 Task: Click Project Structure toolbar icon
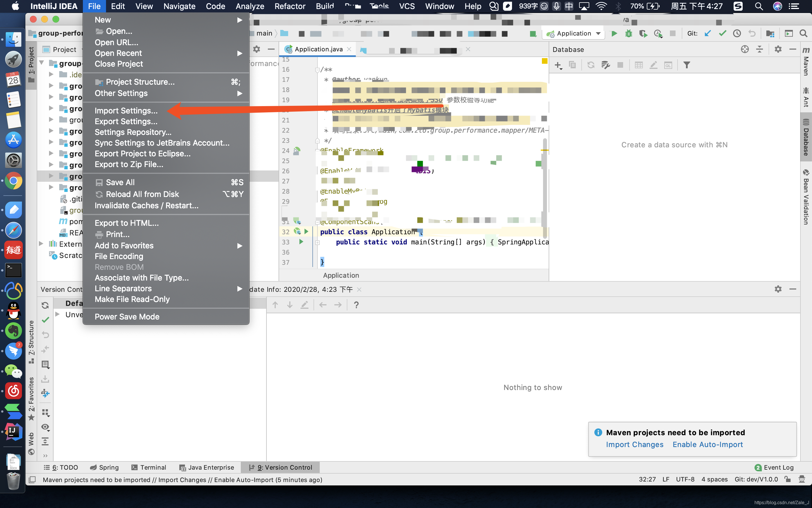coord(770,34)
